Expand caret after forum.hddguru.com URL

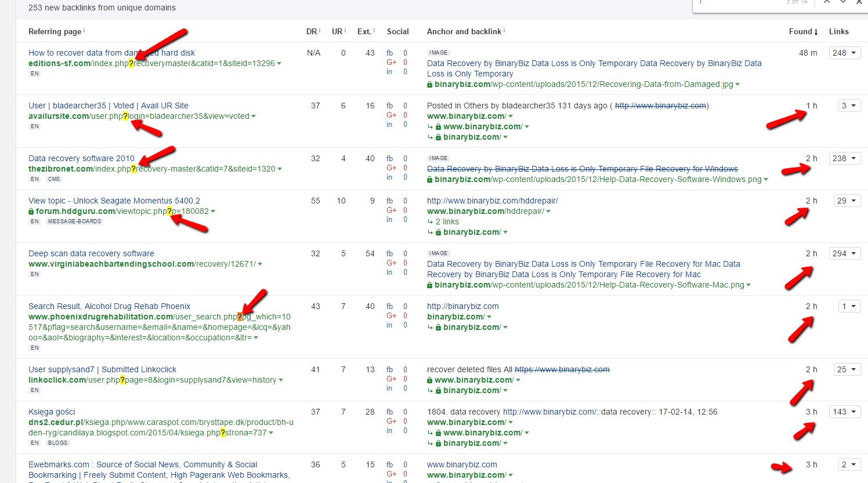213,212
